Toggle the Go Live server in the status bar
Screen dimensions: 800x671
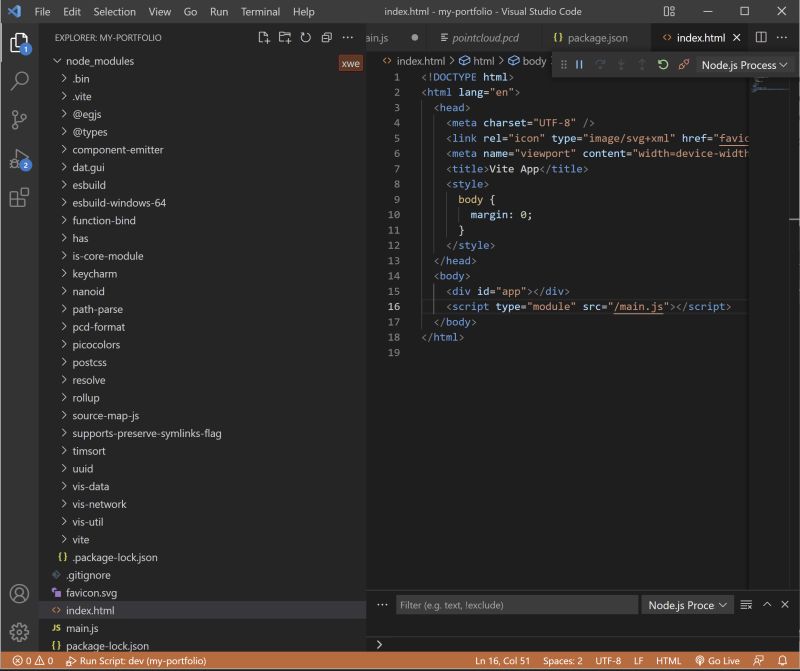click(x=718, y=661)
